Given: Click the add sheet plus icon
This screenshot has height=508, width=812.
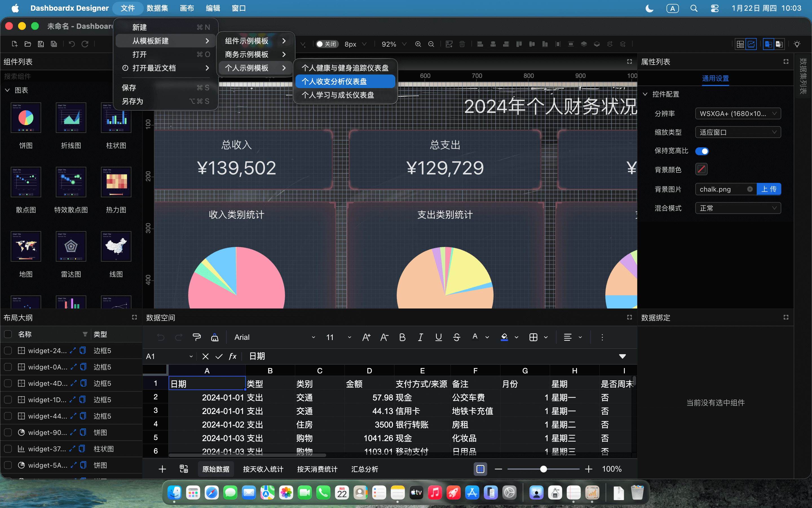Looking at the screenshot, I should (162, 469).
